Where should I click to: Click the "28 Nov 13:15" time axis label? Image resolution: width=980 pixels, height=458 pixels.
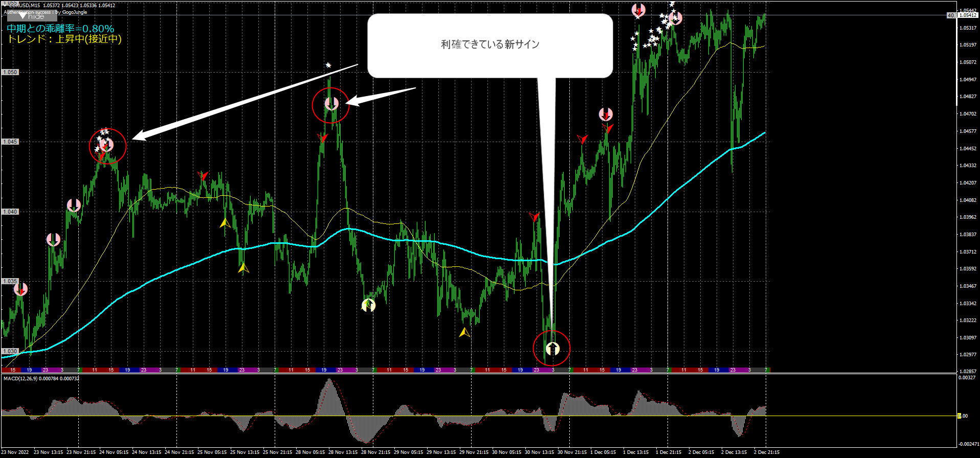pos(343,452)
